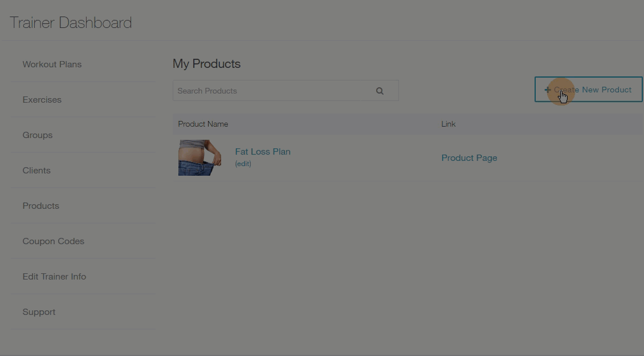Image resolution: width=644 pixels, height=356 pixels.
Task: Open the Groups sidebar section
Action: 38,135
